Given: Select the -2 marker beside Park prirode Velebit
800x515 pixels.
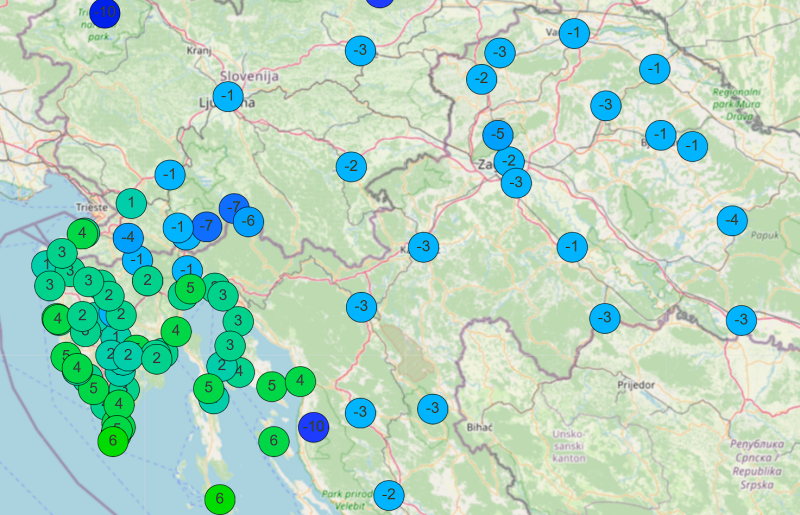Looking at the screenshot, I should point(389,493).
